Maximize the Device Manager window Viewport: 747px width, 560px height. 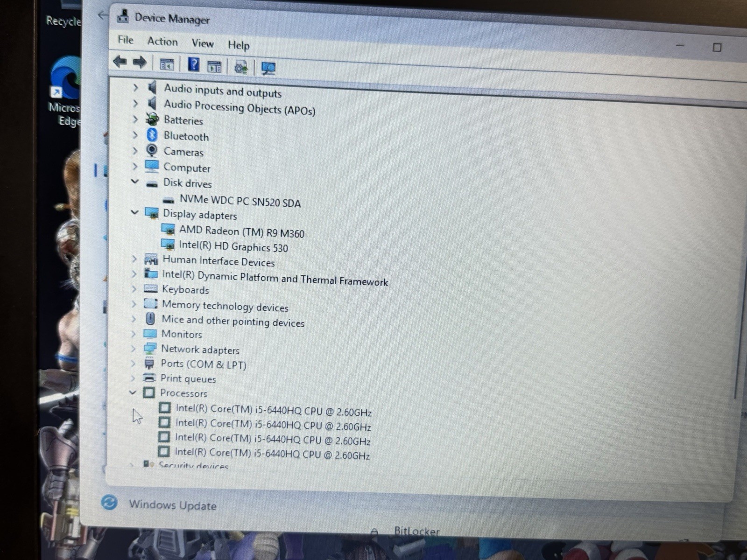click(x=717, y=47)
